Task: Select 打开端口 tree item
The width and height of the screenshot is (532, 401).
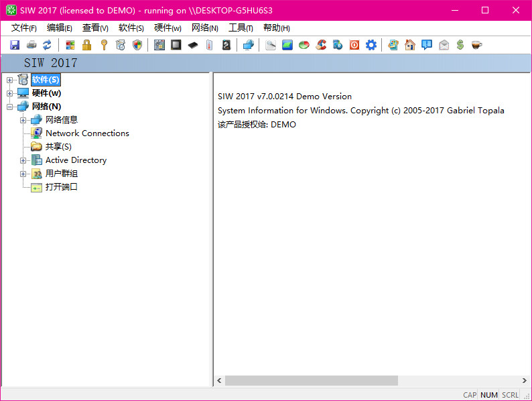Action: (x=62, y=186)
